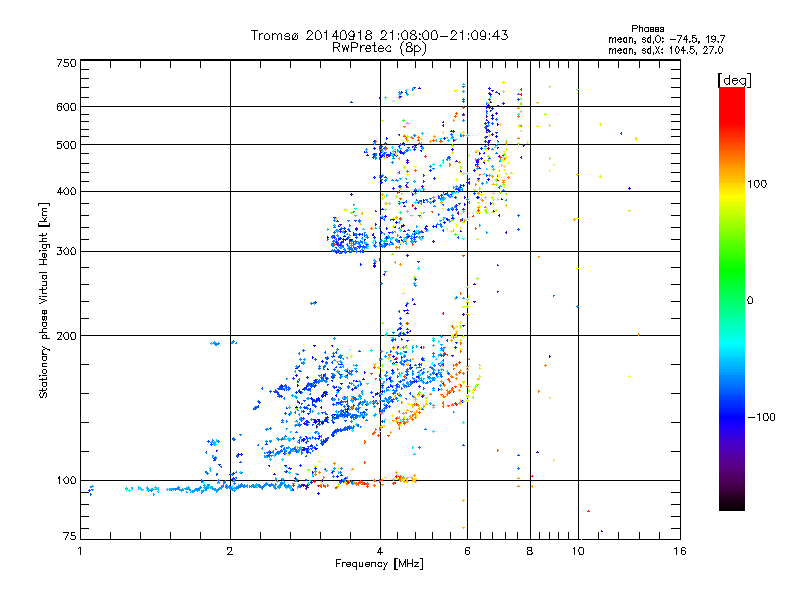Click x-axis tick label "16"
The height and width of the screenshot is (600, 800).
pyautogui.click(x=680, y=551)
